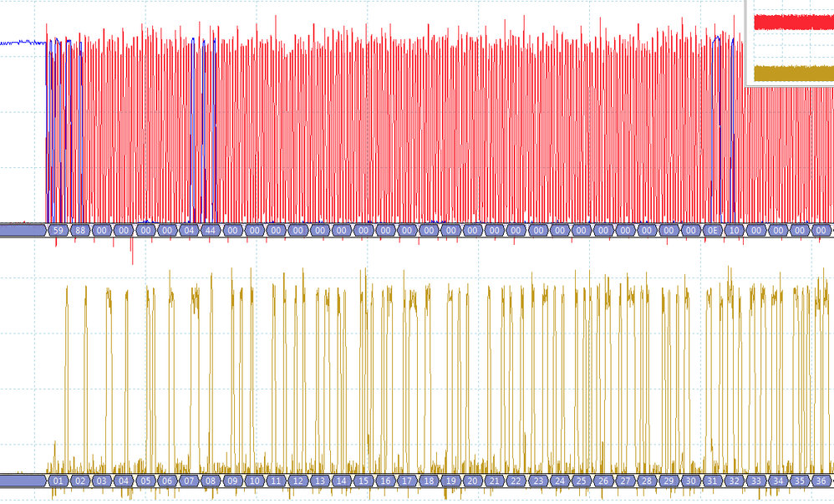Pick decoded frame 25 below gold trace
Viewport: 834px width, 504px height.
coord(582,481)
